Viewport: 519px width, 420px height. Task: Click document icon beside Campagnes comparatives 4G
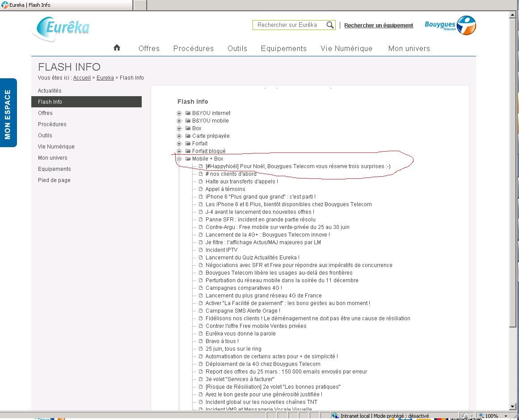pyautogui.click(x=201, y=288)
